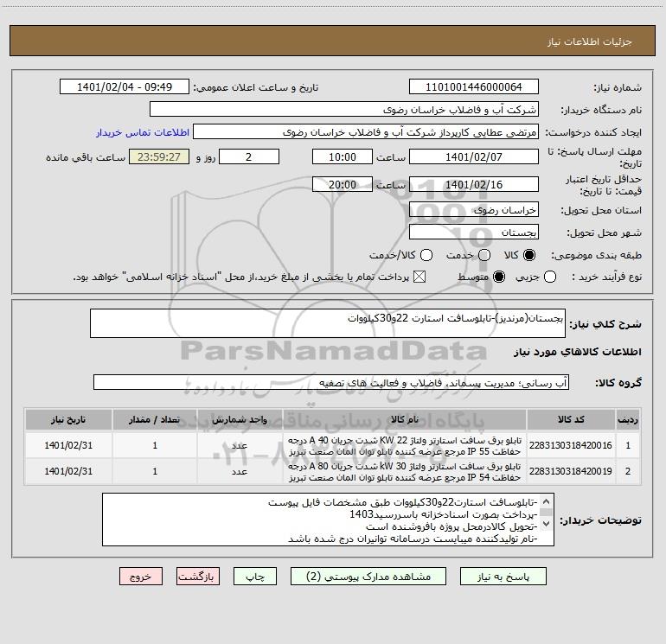Click the buyer notes text area
Viewport: 666px width, 644px height.
coord(328,520)
